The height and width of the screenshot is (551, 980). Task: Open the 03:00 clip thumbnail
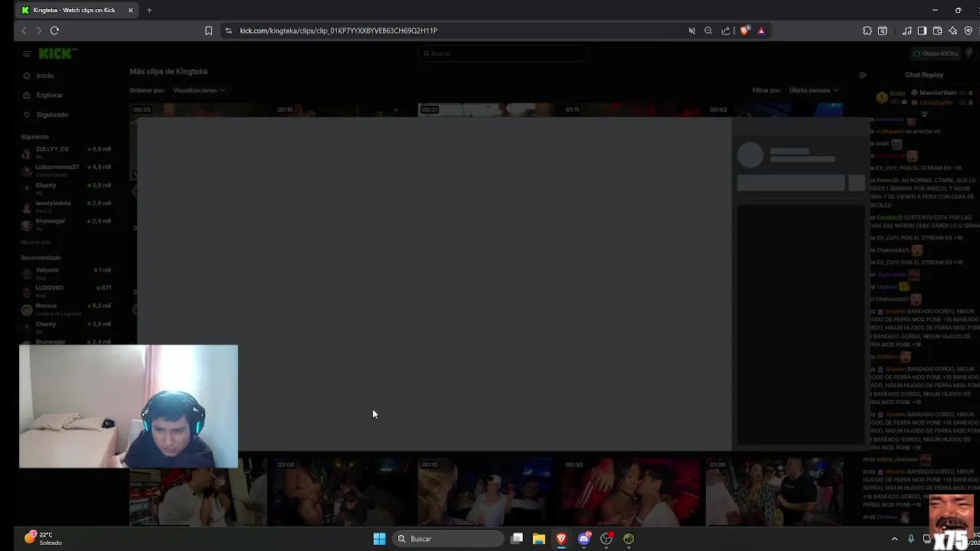click(341, 492)
